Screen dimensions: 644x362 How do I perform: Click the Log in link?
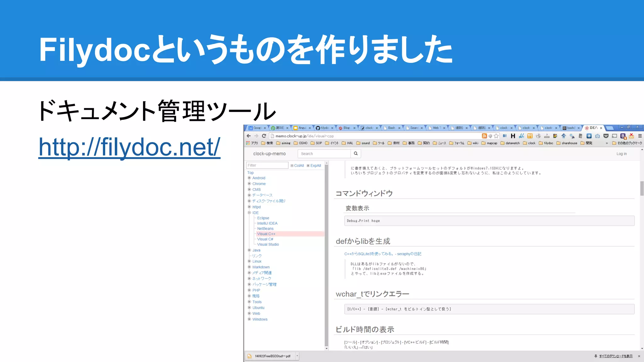[x=621, y=154]
